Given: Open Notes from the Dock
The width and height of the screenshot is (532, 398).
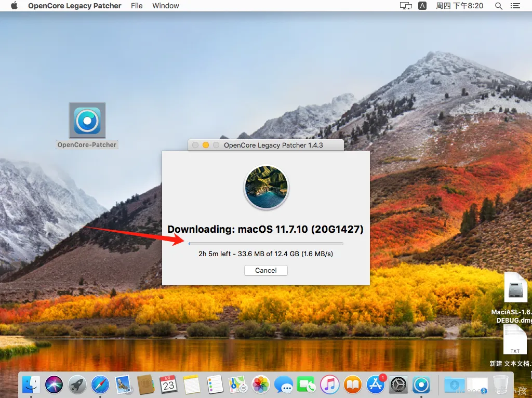Looking at the screenshot, I should [x=192, y=385].
